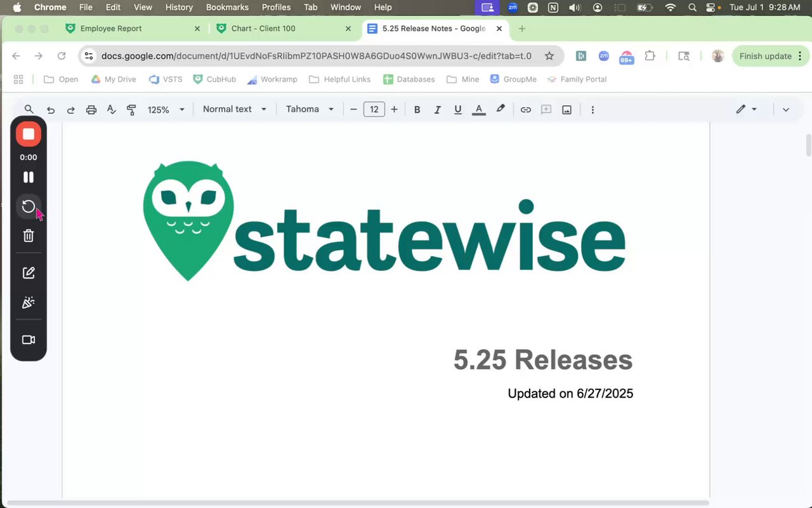Insert a link using the chain icon

point(526,110)
